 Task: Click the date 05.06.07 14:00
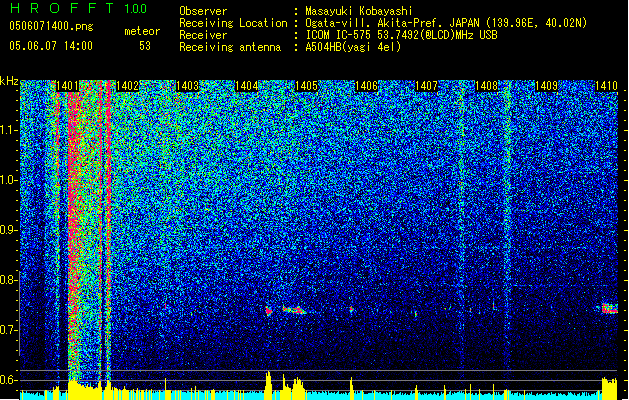51,46
